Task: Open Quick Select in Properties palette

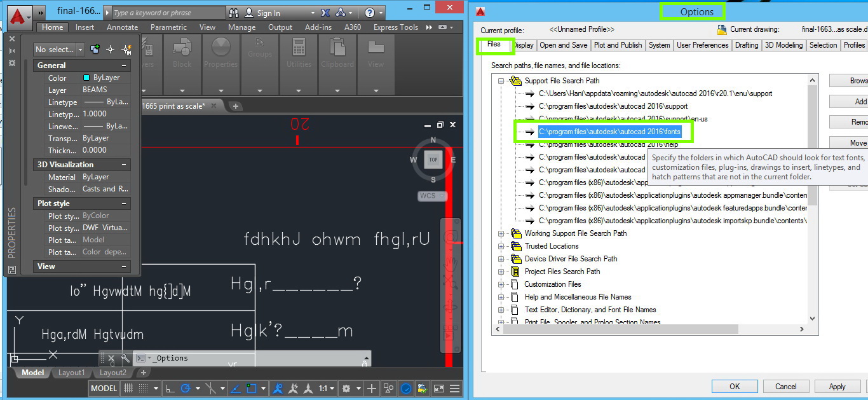Action: [x=126, y=49]
